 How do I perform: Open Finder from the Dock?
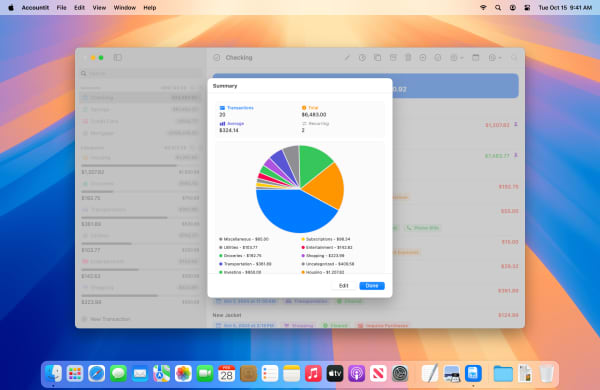click(x=53, y=374)
